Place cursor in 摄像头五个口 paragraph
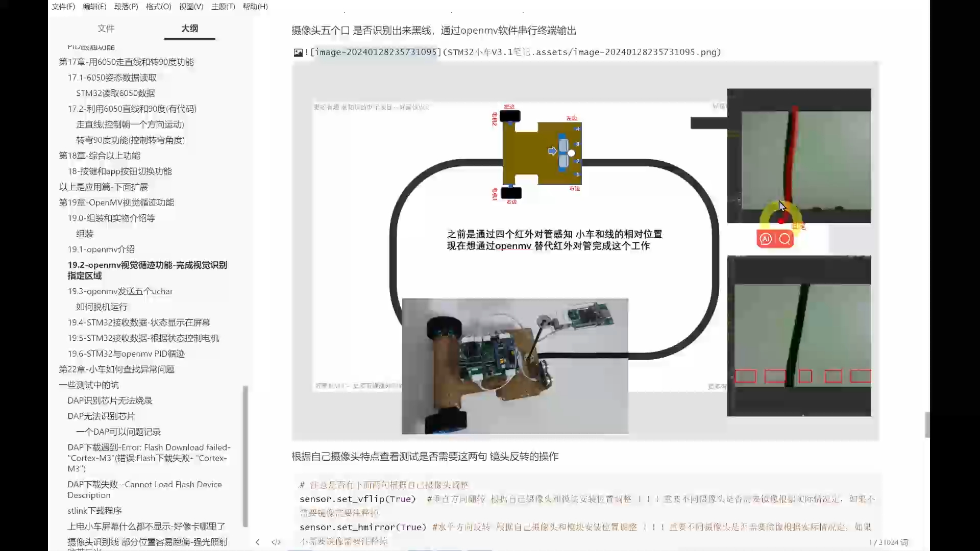The image size is (980, 551). click(x=434, y=31)
